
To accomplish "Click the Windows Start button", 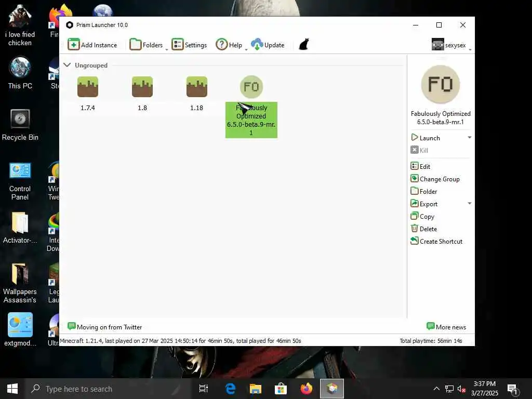I will click(12, 389).
